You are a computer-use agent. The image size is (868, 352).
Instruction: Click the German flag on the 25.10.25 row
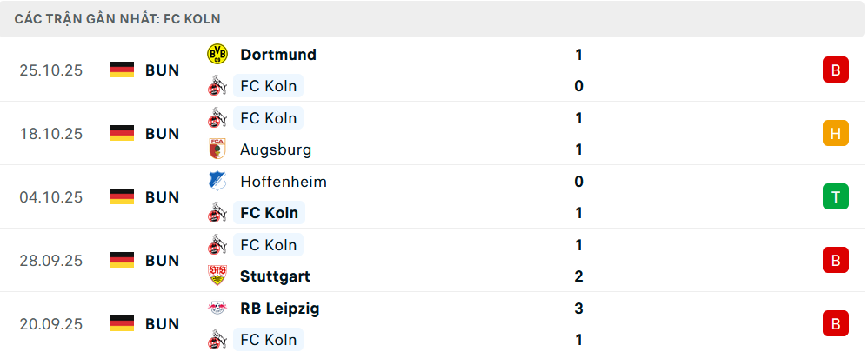122,70
